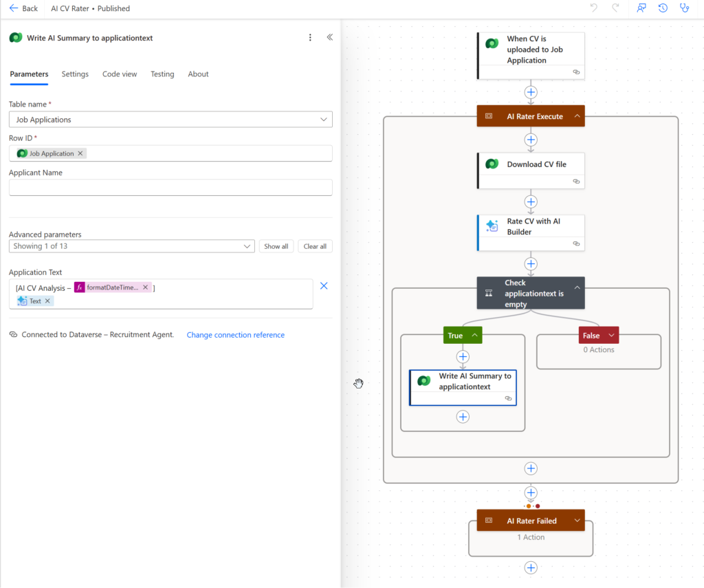Expand the False branch
Image resolution: width=704 pixels, height=588 pixels.
pyautogui.click(x=611, y=335)
